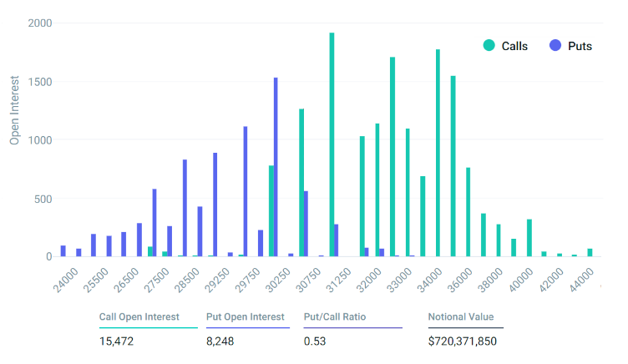Click the Put Open Interest heading
628x364 pixels.
pos(245,317)
